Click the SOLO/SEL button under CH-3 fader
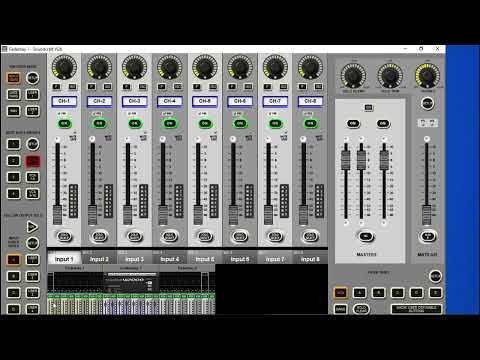 click(134, 236)
